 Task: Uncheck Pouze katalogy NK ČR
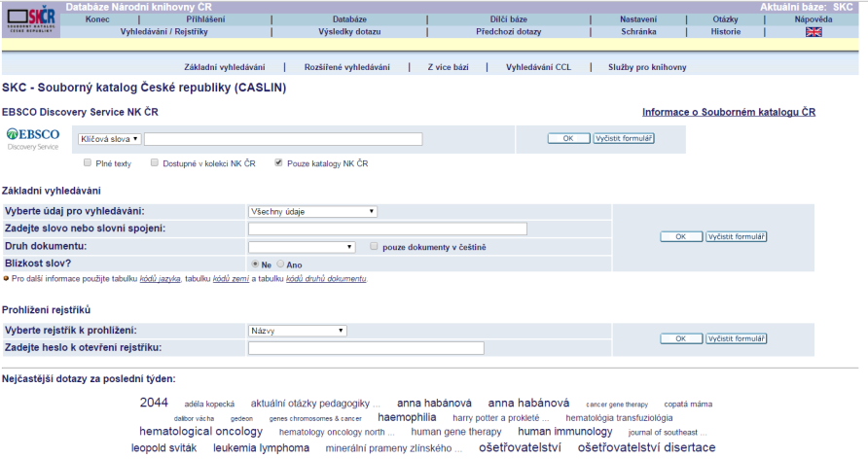pyautogui.click(x=278, y=162)
